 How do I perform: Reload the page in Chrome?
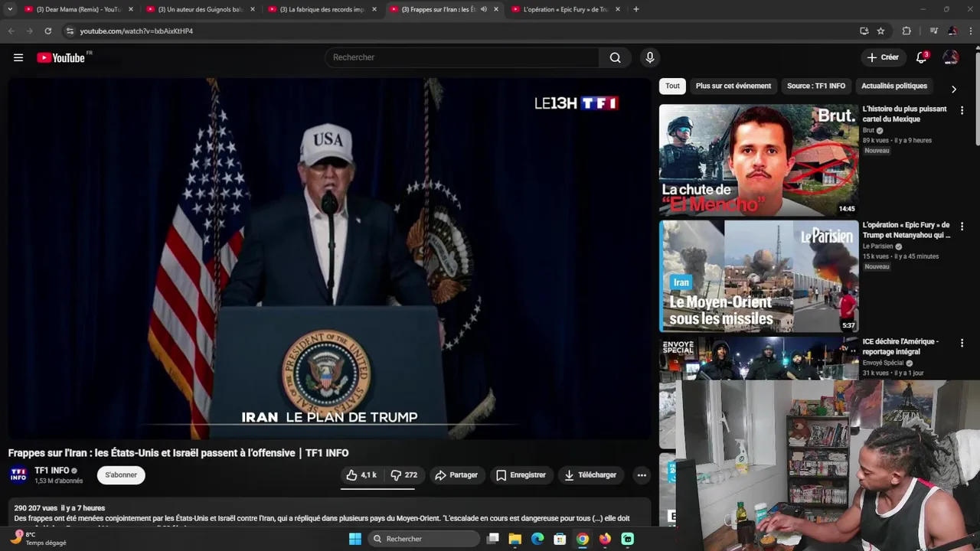click(x=47, y=31)
